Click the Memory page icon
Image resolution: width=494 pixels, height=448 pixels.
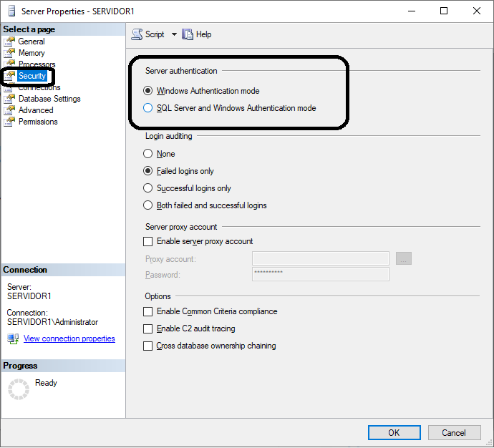point(9,53)
